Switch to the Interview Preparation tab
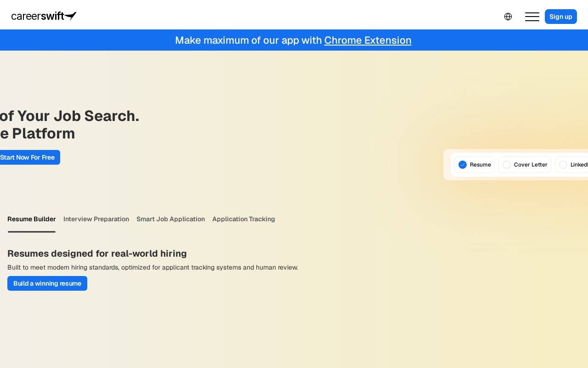This screenshot has height=368, width=588. 96,219
